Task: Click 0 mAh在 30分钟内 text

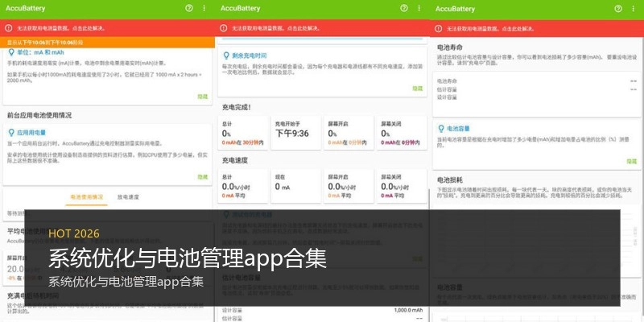Action: pyautogui.click(x=243, y=142)
